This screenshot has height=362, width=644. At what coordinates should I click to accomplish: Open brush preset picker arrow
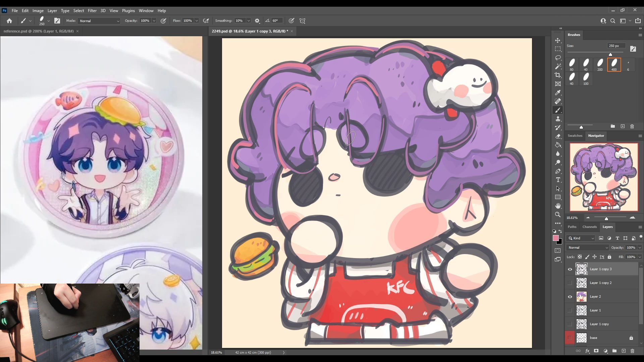coord(49,21)
